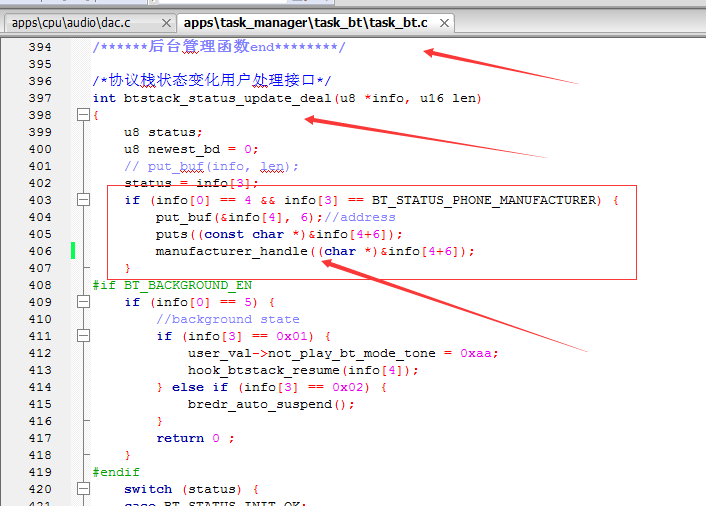Click the btstack_status_update_deal function name

click(227, 98)
